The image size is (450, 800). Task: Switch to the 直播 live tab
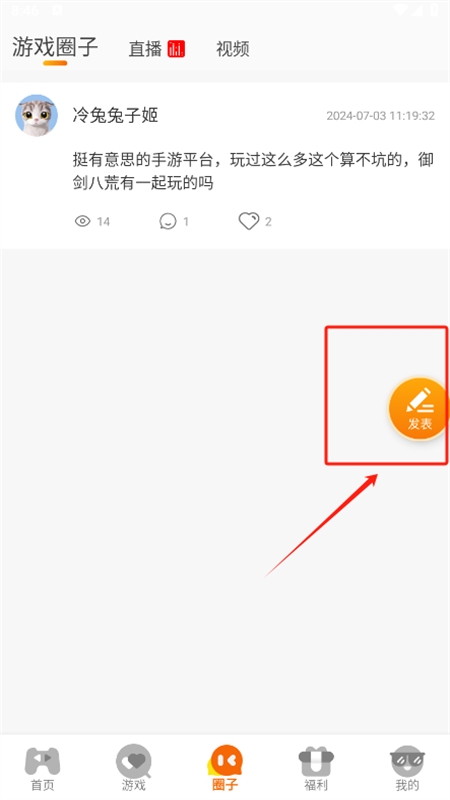145,49
